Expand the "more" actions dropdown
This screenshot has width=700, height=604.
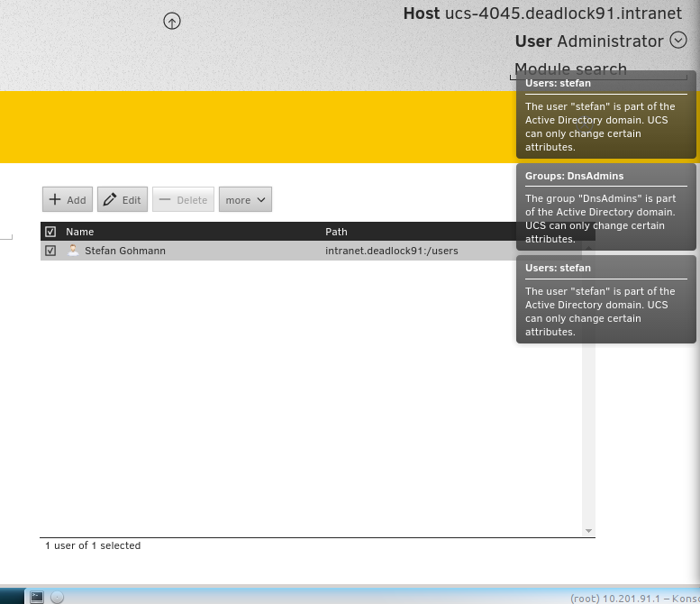[x=245, y=200]
